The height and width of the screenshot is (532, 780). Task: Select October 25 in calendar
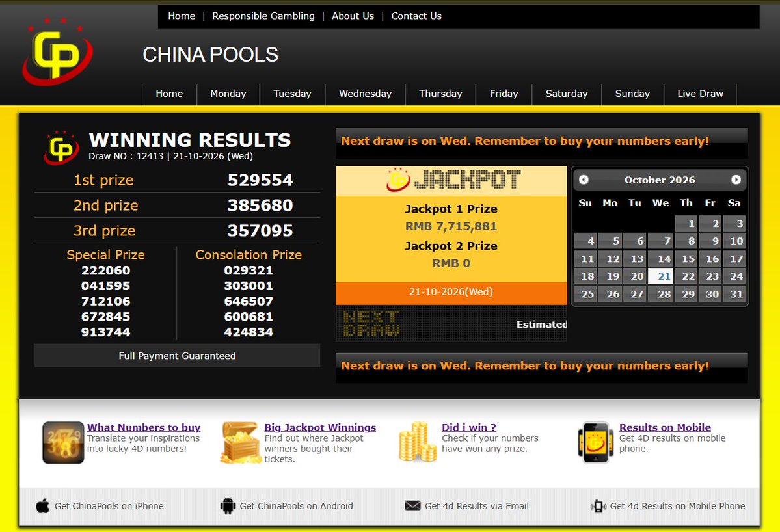pyautogui.click(x=585, y=294)
